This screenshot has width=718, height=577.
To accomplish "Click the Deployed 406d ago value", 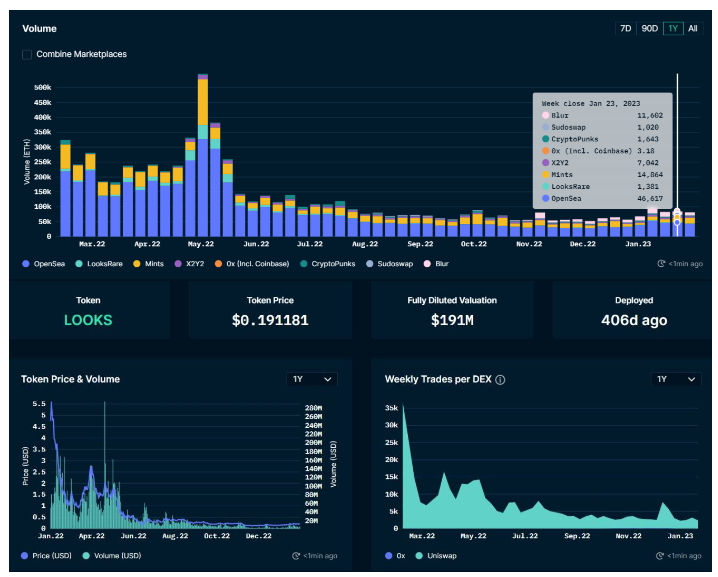I will 634,320.
